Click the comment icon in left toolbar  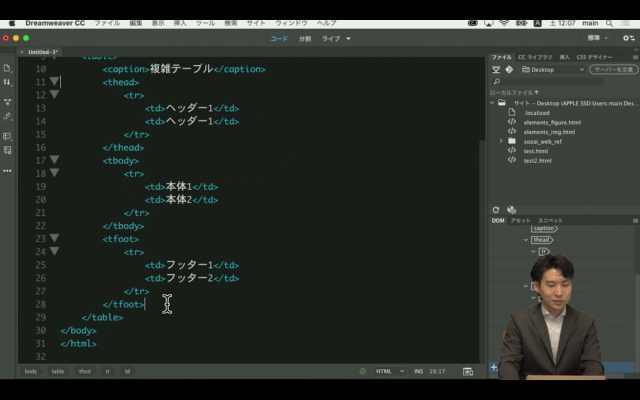(x=7, y=136)
